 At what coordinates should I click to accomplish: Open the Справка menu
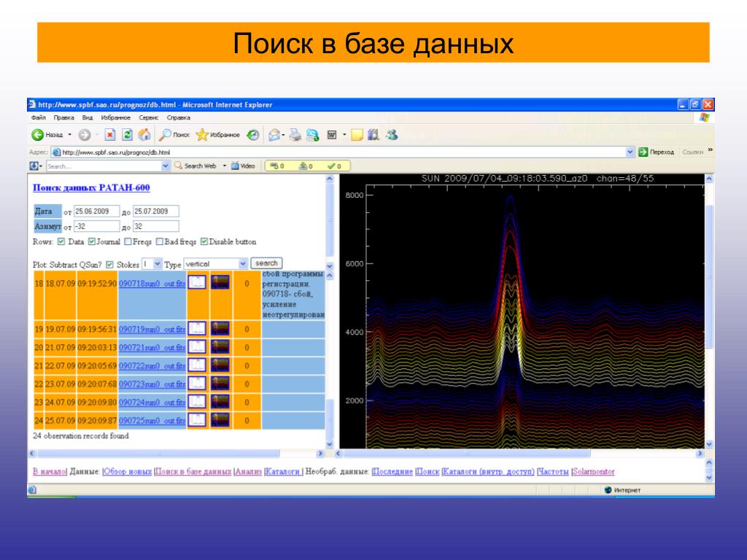(179, 117)
